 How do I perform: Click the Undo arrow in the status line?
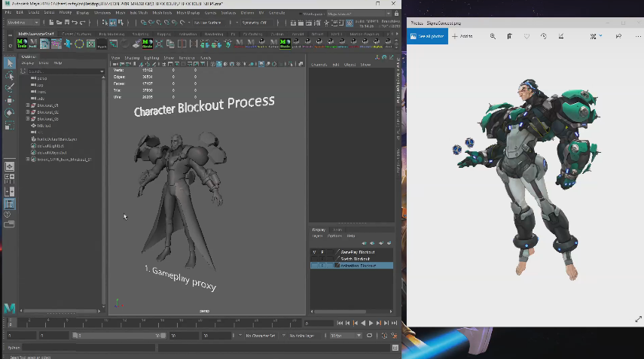pos(75,23)
